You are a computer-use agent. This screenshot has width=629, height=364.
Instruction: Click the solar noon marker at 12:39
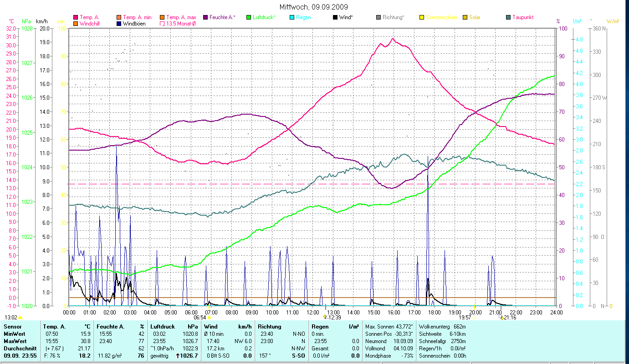(325, 317)
